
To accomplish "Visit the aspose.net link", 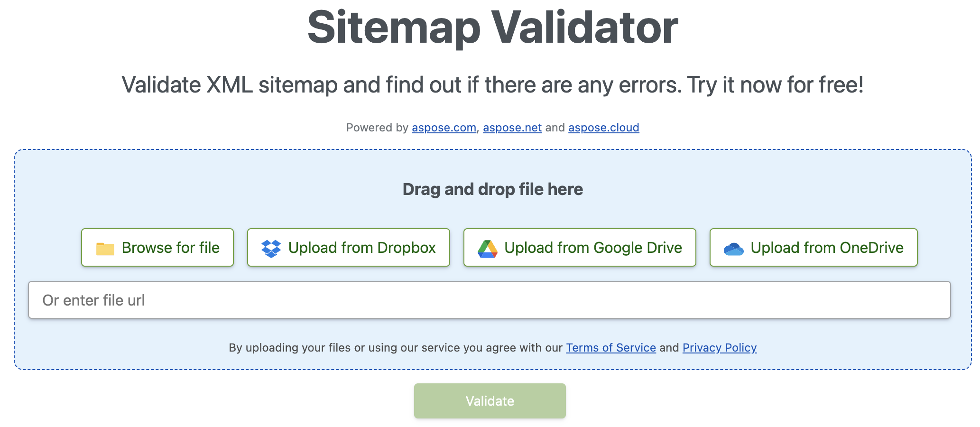I will click(x=512, y=128).
